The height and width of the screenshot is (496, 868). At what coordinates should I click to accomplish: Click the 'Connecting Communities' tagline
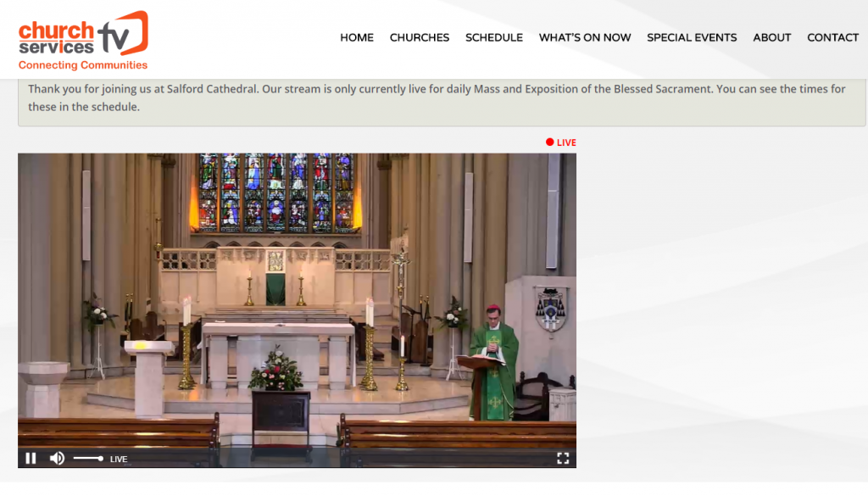coord(83,65)
